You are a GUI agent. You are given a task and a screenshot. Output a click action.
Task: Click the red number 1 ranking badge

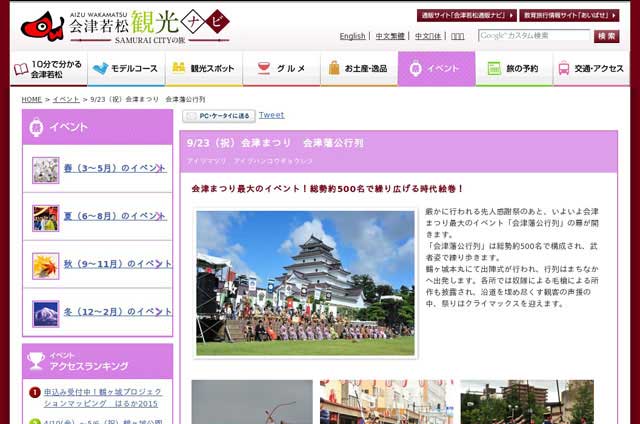pos(35,392)
